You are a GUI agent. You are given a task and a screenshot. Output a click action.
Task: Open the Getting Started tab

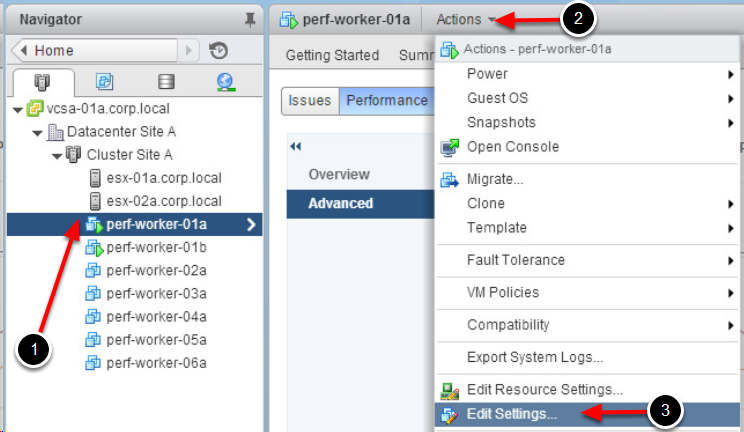coord(332,56)
